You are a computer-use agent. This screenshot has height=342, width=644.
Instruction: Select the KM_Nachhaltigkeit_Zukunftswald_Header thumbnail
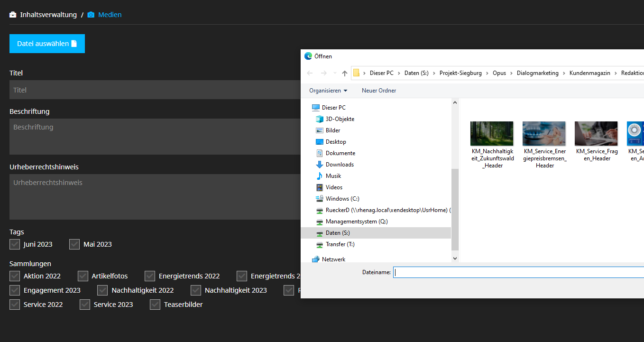tap(492, 133)
